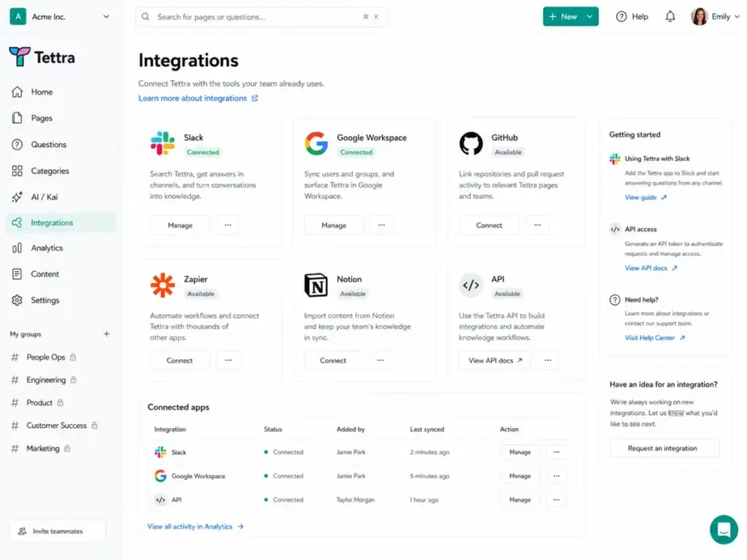Click the Slack icon in Getting started
The width and height of the screenshot is (747, 560).
615,158
